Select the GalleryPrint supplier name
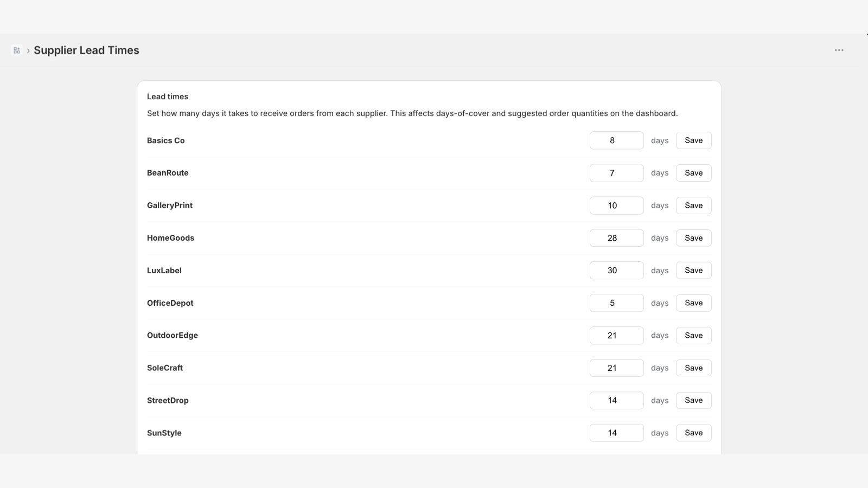The image size is (868, 488). [170, 206]
